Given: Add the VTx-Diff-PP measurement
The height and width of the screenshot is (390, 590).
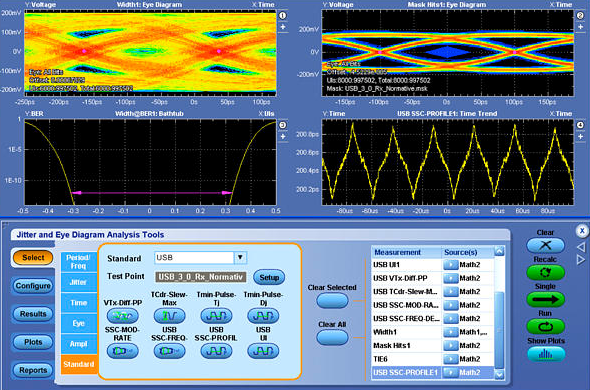Looking at the screenshot, I should coord(122,316).
